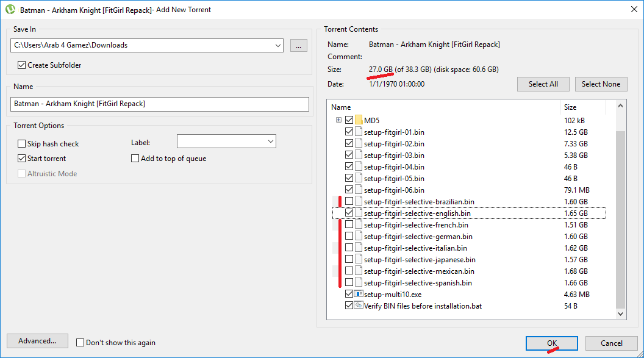Click Select None button
The image size is (644, 358).
point(601,84)
